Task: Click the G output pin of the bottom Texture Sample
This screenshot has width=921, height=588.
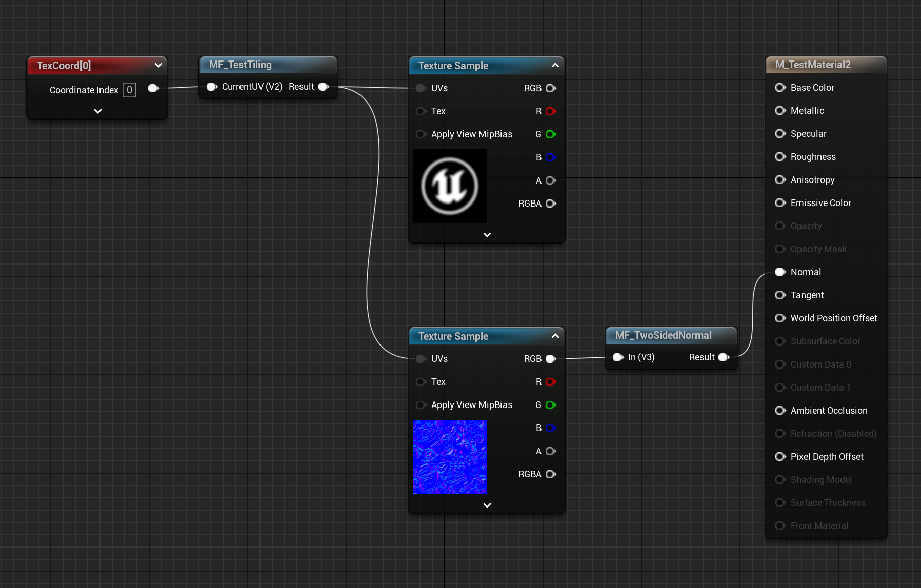Action: coord(551,405)
